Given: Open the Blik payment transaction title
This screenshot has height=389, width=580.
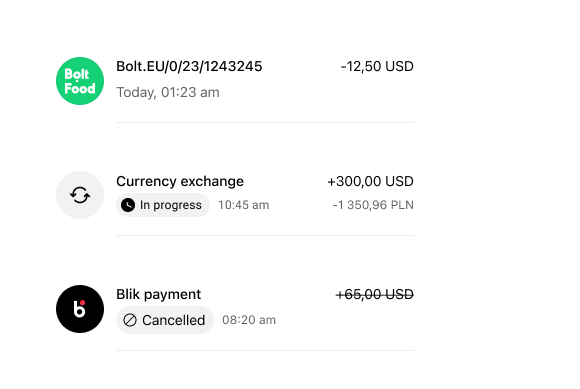Looking at the screenshot, I should [158, 294].
